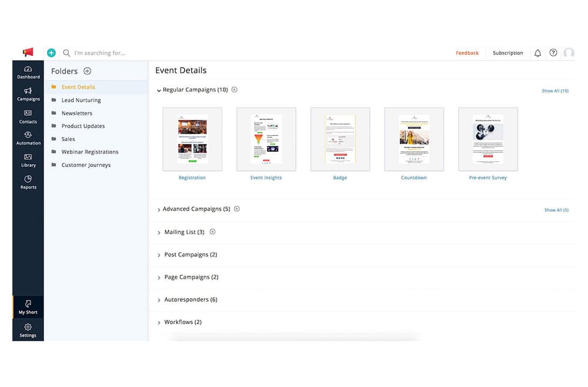Screen dimensions: 588x387
Task: Add a new folder with plus icon
Action: tap(88, 71)
